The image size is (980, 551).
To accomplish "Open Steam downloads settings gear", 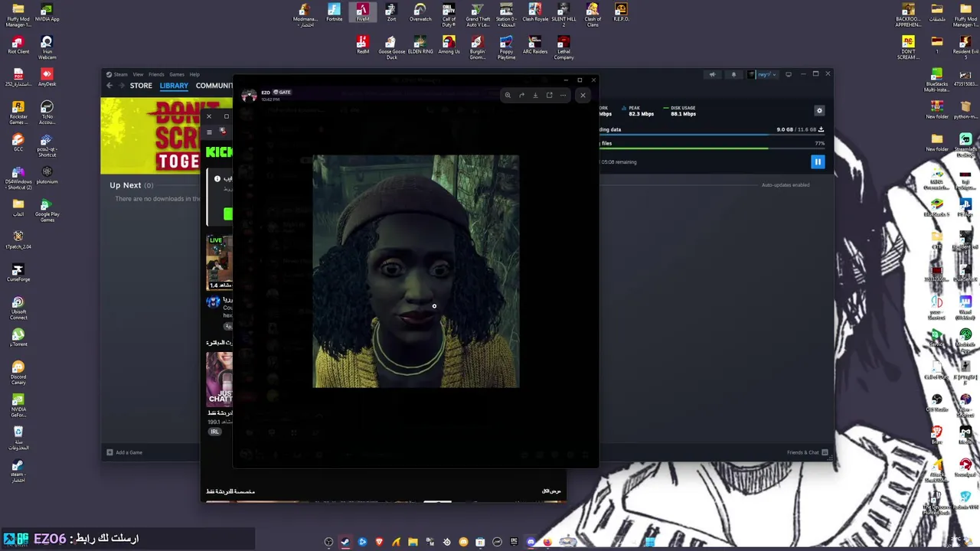I will pos(819,111).
